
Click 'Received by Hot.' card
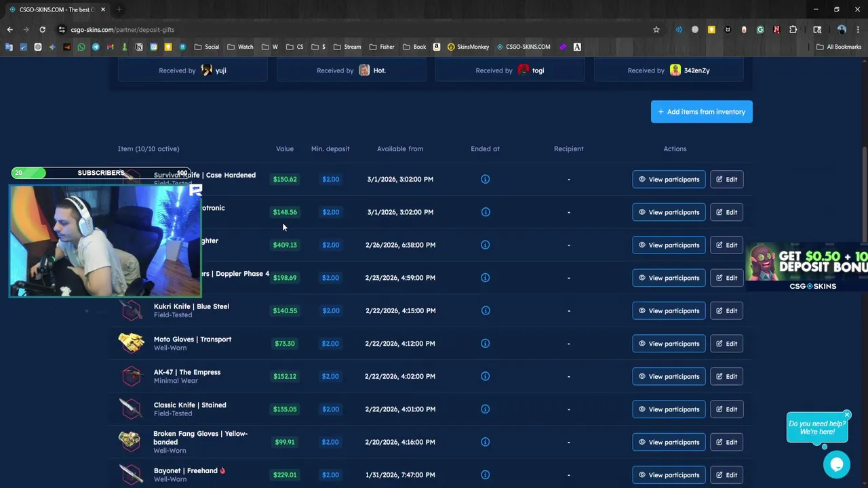point(351,70)
